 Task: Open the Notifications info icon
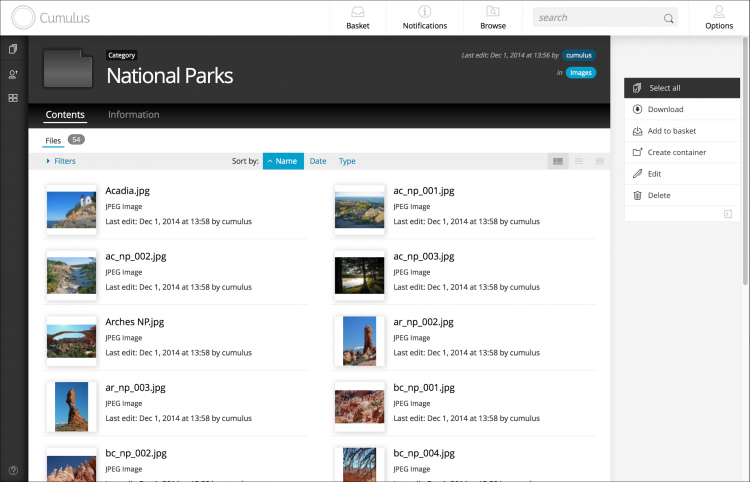(x=424, y=11)
